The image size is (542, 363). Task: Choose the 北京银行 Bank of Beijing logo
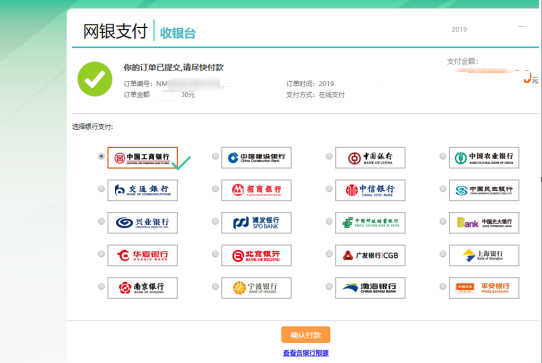pos(256,255)
